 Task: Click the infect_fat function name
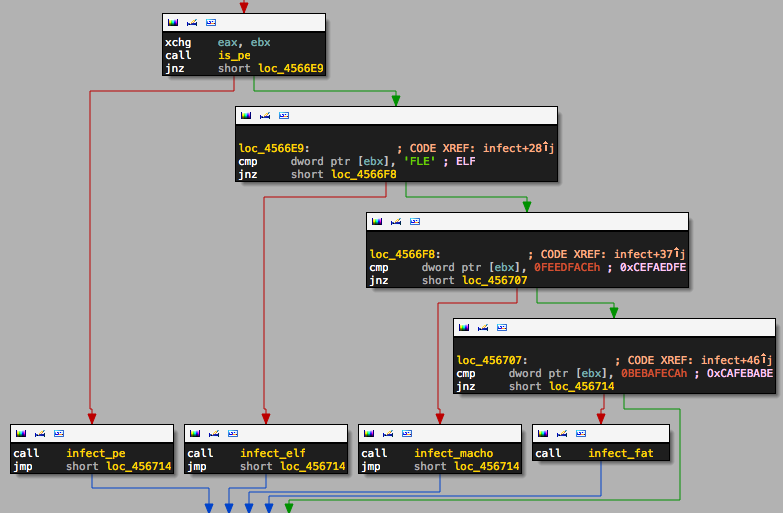point(621,453)
